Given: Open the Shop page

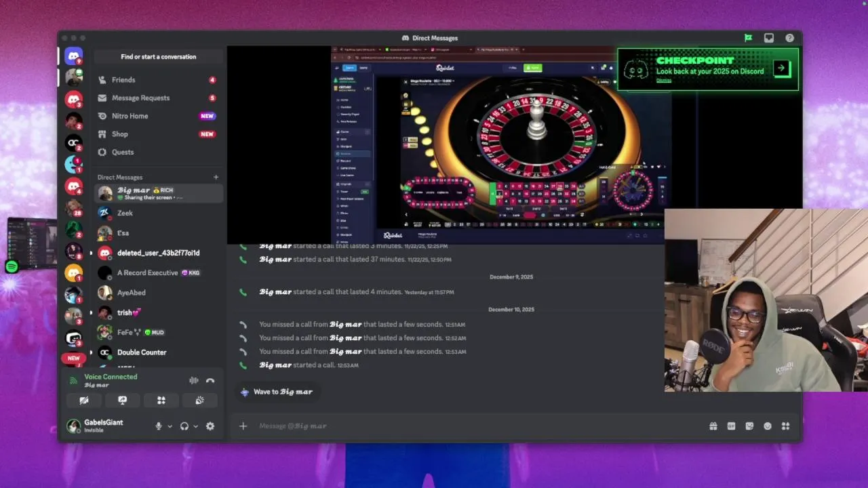Looking at the screenshot, I should coord(158,134).
